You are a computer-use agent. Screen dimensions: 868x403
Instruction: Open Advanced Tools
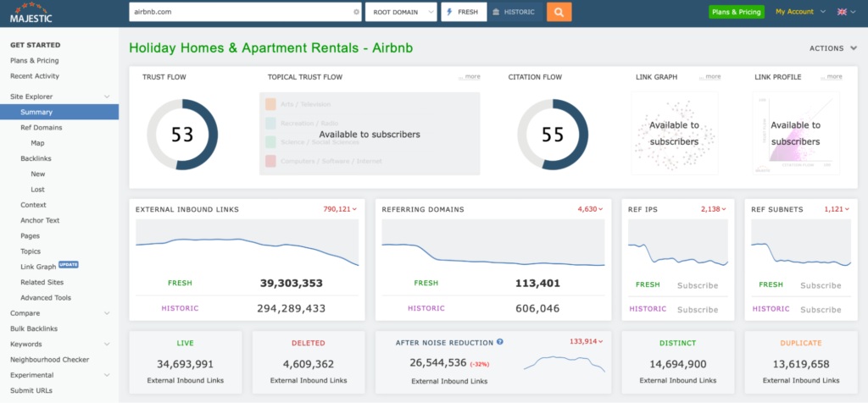point(46,298)
